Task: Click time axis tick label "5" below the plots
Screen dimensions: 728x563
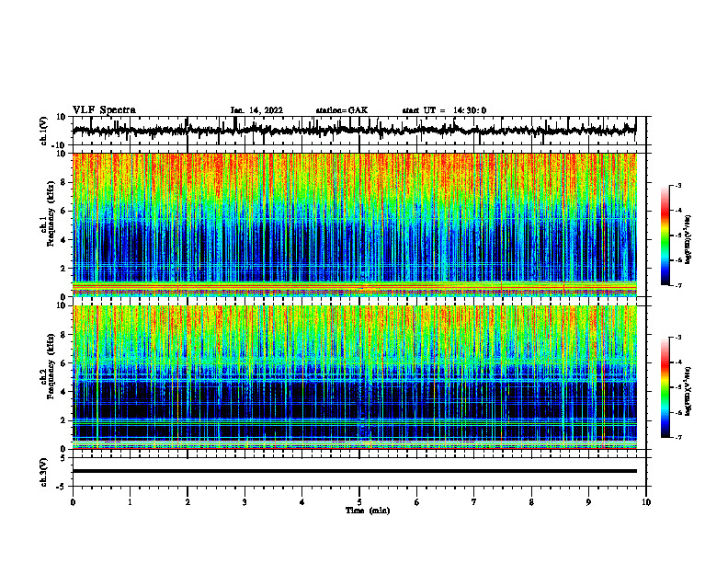Action: [359, 502]
